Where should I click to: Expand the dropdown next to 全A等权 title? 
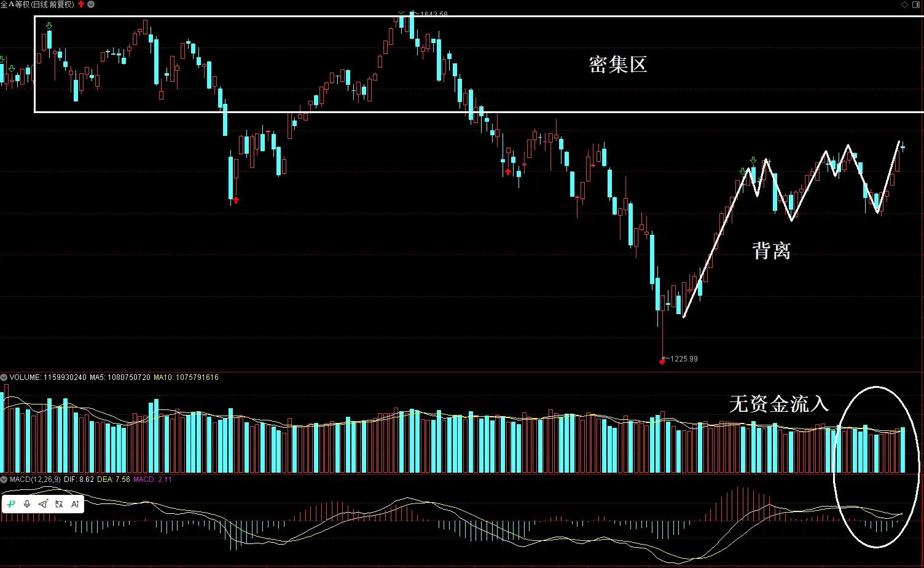click(x=92, y=4)
